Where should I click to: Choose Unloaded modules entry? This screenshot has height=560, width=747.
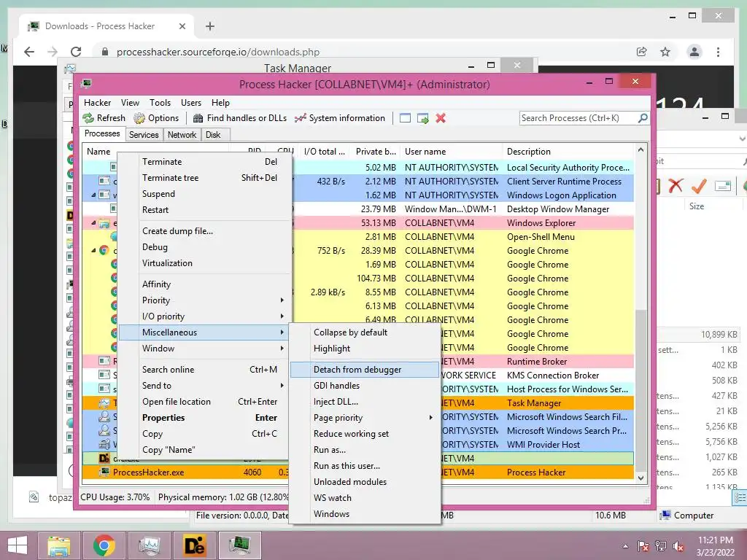[365, 482]
